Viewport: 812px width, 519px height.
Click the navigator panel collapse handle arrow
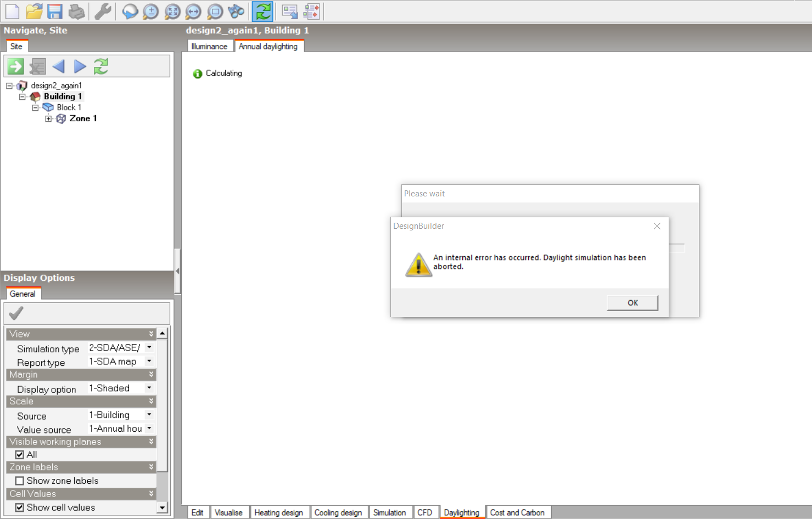point(177,271)
